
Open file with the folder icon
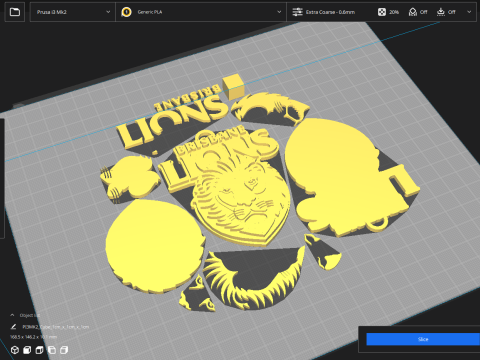pyautogui.click(x=15, y=12)
